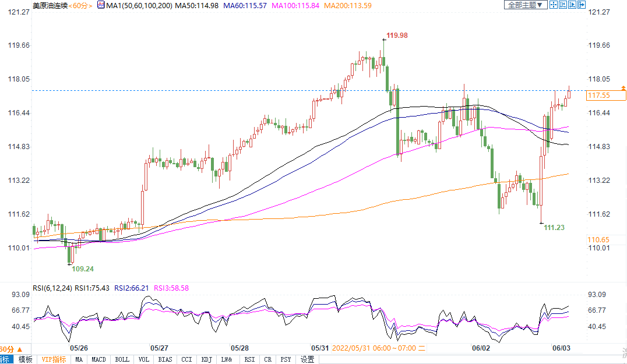Select the RSI indicator tab

(x=249, y=359)
